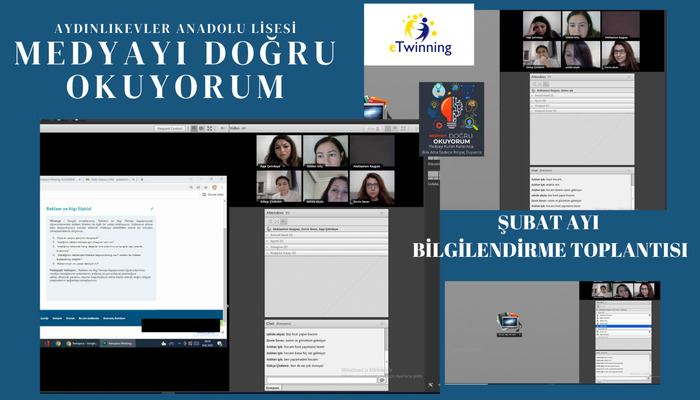The width and height of the screenshot is (700, 400).
Task: Expand Raised Hand group in top-right screenshot
Action: pyautogui.click(x=582, y=96)
